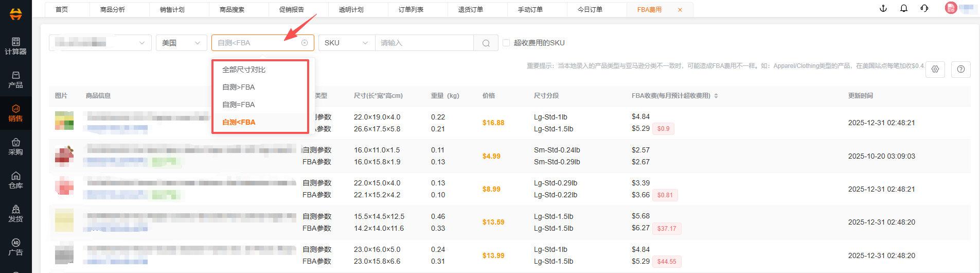Open the 广告 advertising sidebar icon
The height and width of the screenshot is (273, 980).
pos(15,247)
